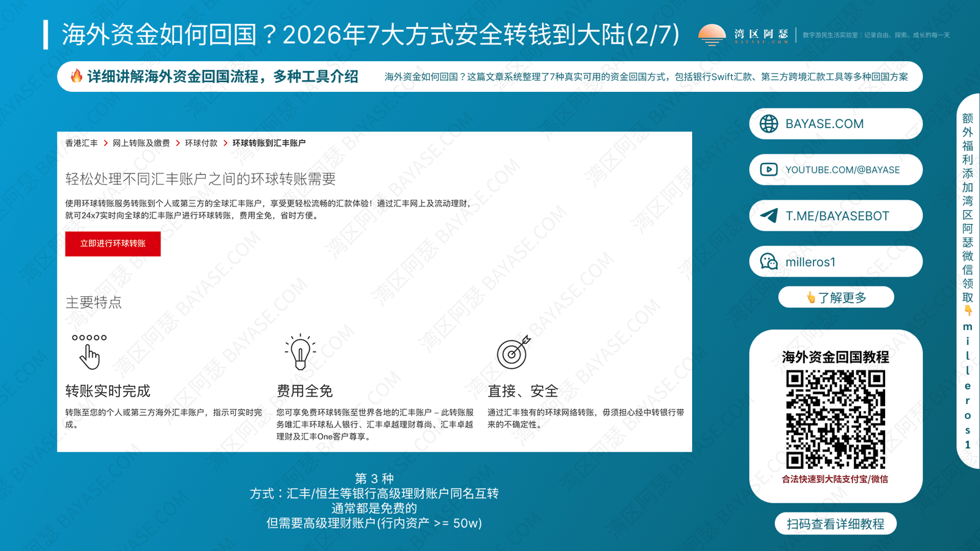
Task: Go to 网上转账及缴费 in the breadcrumb
Action: tap(141, 143)
